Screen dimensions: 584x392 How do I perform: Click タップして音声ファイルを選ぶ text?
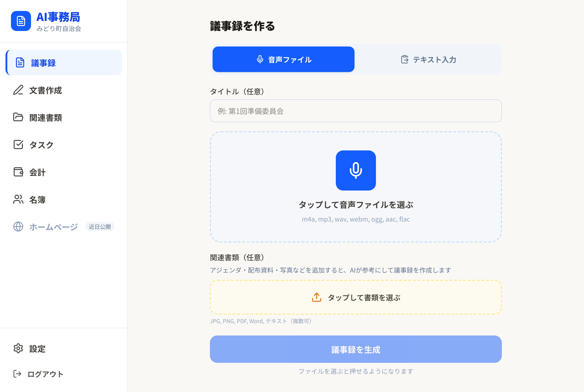[x=356, y=205]
